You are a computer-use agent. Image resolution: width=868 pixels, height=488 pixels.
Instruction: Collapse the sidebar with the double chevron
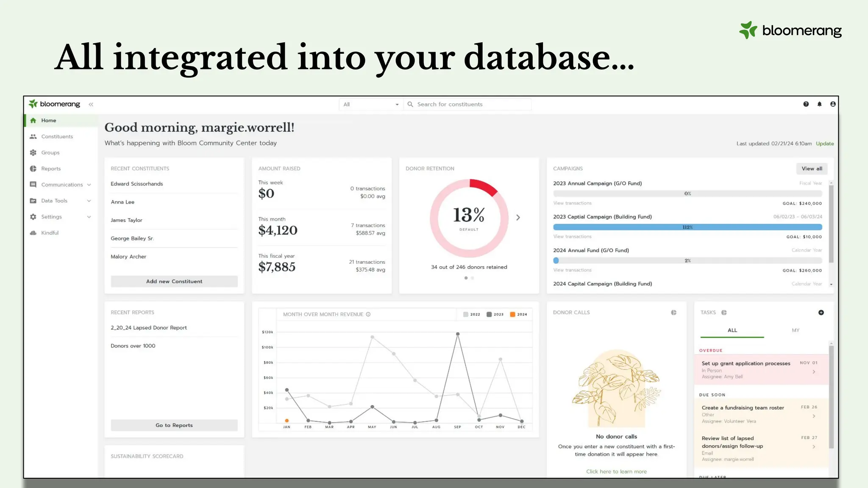tap(91, 104)
